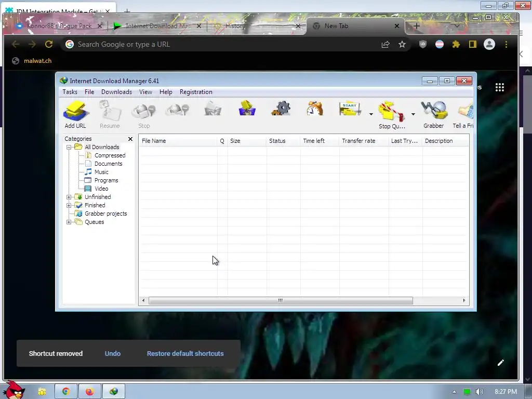The image size is (532, 399).
Task: Open Start Queue dropdown arrow
Action: coord(371,114)
